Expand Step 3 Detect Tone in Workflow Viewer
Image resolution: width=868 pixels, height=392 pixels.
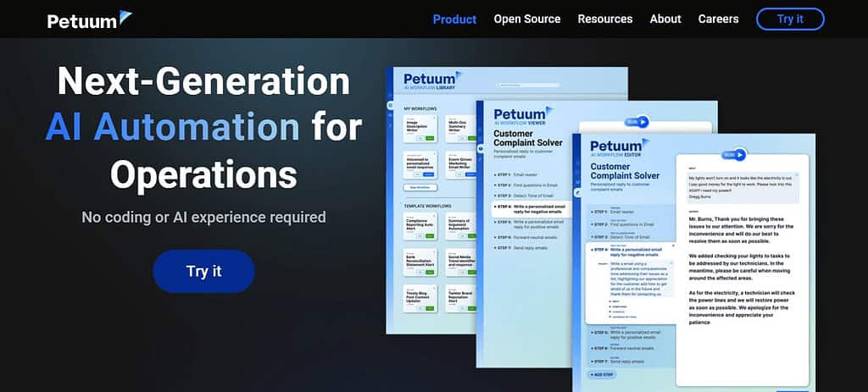[522, 196]
